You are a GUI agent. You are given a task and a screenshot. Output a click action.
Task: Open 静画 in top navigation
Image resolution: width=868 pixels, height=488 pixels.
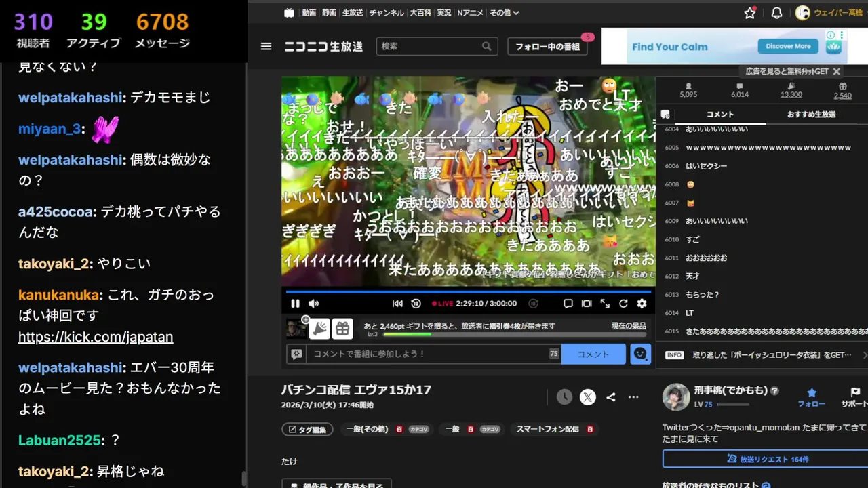330,12
